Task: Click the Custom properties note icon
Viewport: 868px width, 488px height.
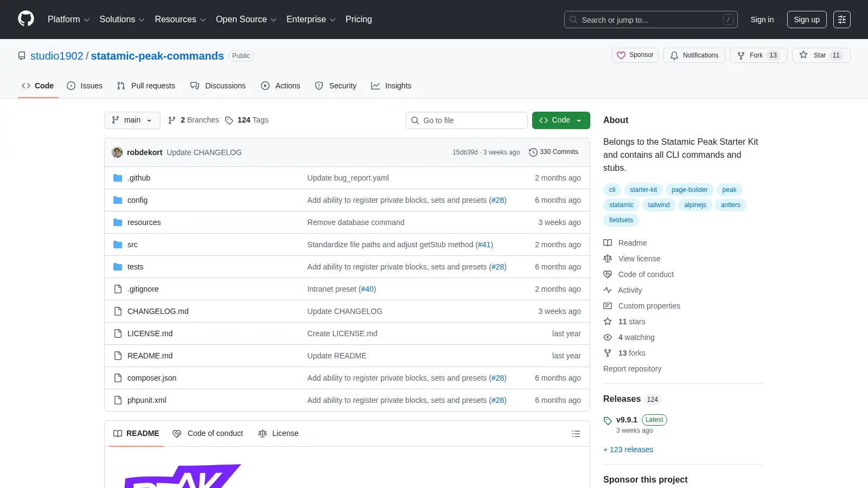Action: coord(608,306)
